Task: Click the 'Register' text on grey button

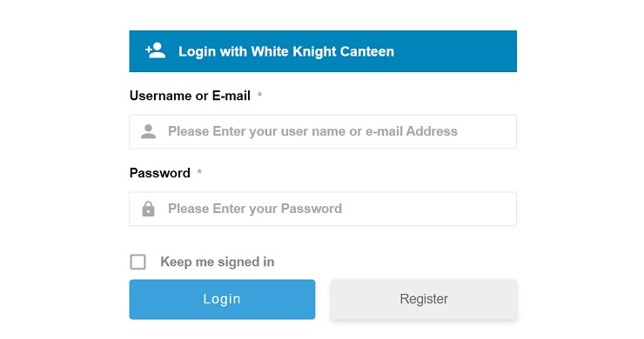Action: point(424,299)
